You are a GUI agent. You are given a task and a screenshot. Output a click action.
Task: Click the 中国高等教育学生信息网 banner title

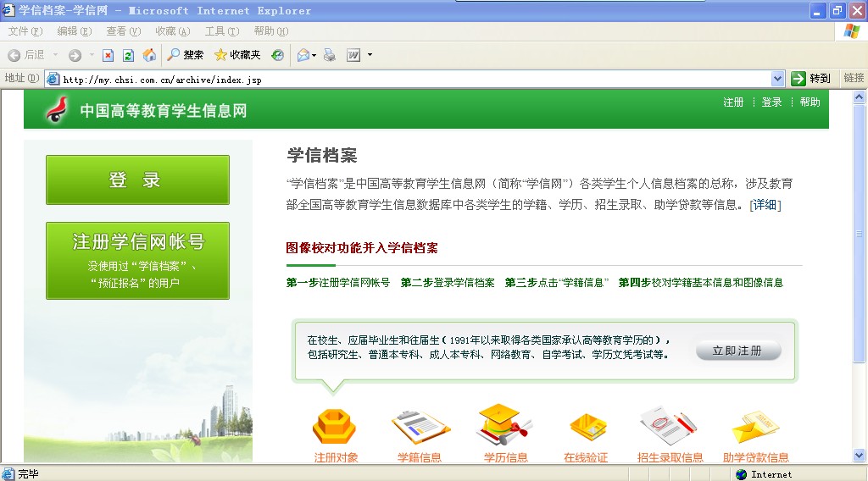[x=164, y=111]
